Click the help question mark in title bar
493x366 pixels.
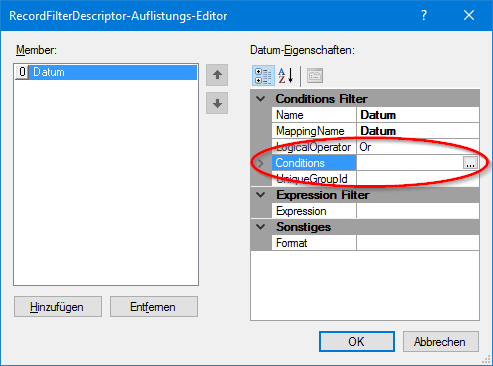(x=424, y=15)
